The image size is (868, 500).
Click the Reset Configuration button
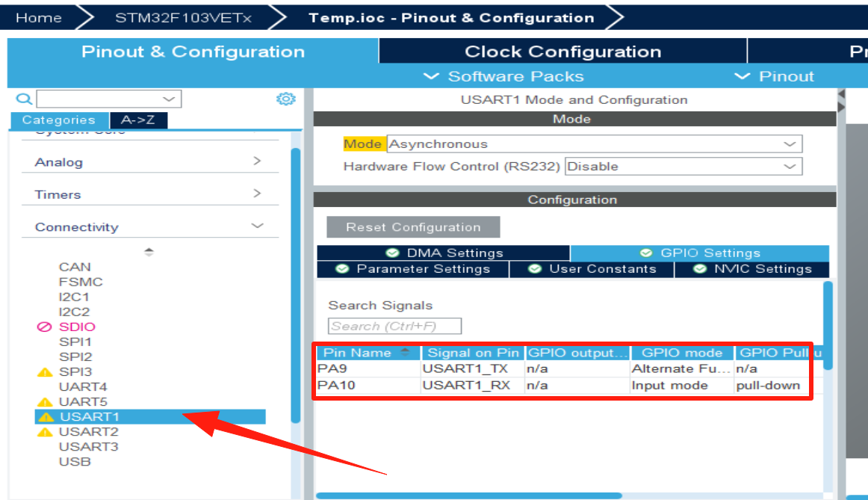(413, 227)
